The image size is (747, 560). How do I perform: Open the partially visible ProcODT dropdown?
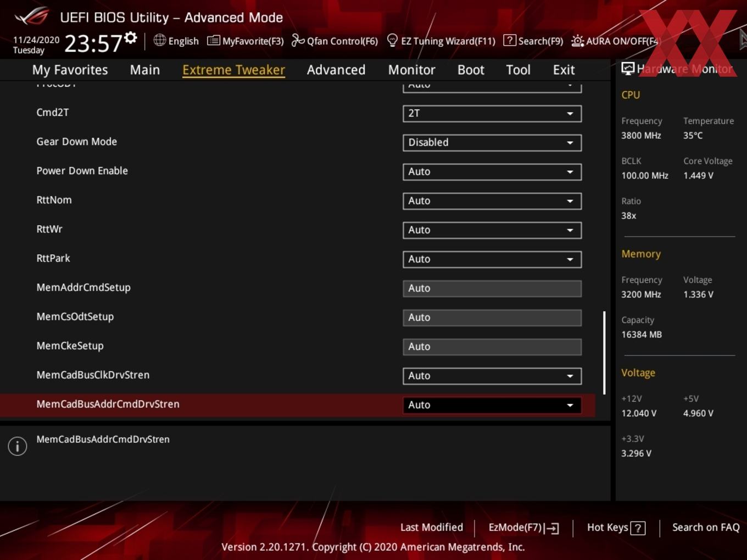(492, 87)
